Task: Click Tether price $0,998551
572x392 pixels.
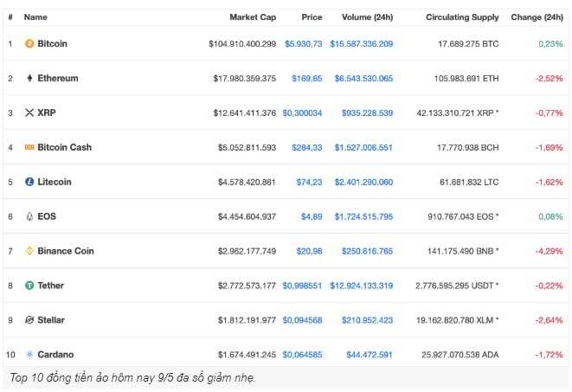Action: click(302, 286)
